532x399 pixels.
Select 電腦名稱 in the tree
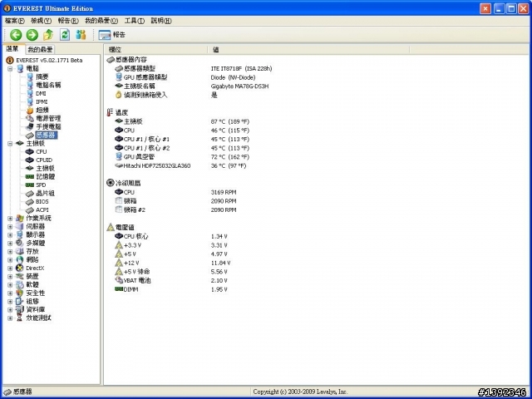48,85
